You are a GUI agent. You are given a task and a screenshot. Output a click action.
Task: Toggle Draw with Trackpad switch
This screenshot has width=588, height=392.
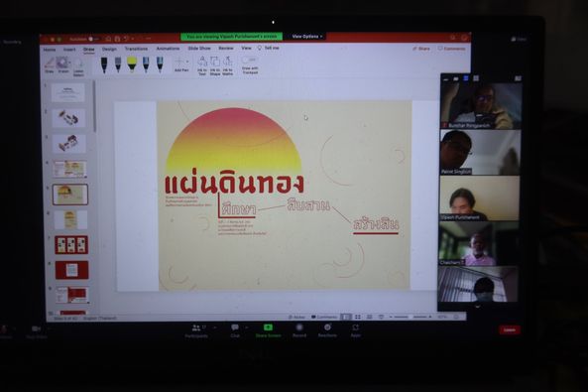249,61
